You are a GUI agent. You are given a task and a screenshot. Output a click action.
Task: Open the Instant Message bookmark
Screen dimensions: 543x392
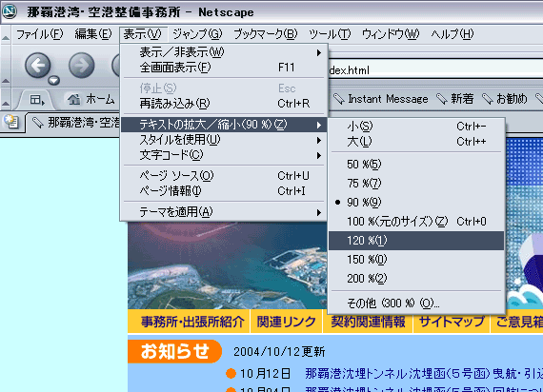click(x=381, y=99)
